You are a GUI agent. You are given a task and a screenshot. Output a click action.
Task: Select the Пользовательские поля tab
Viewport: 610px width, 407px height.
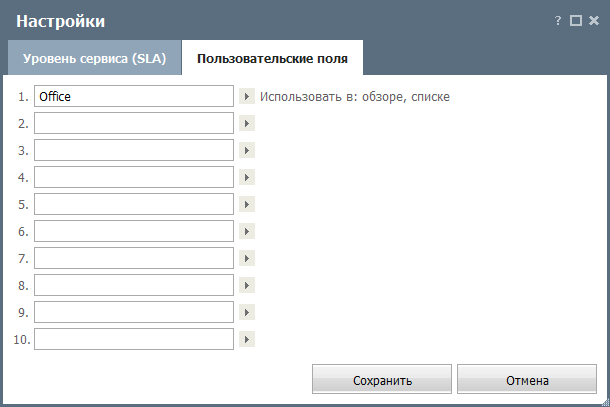coord(272,58)
